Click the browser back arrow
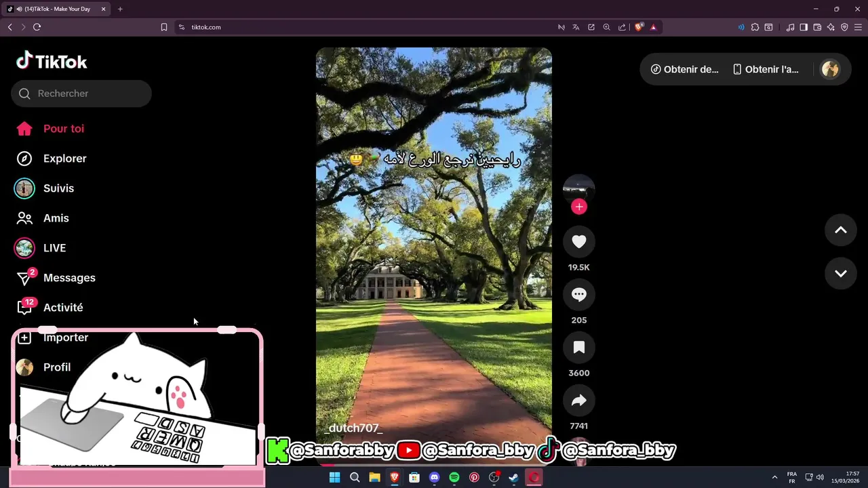868x488 pixels. [x=9, y=27]
